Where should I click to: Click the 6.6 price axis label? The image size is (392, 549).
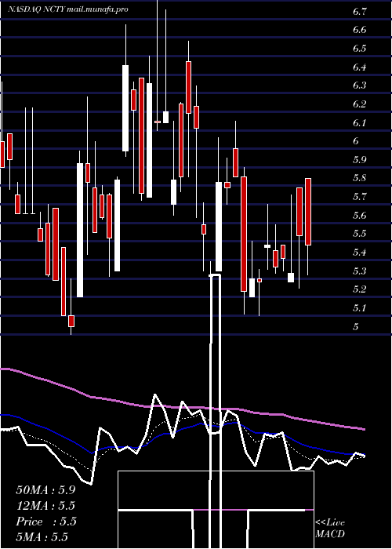click(x=359, y=30)
